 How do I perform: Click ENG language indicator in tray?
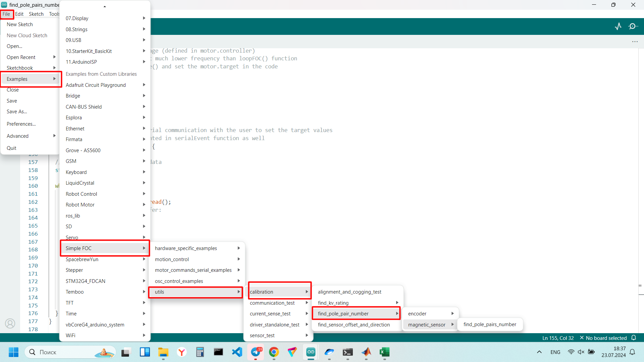(x=555, y=352)
